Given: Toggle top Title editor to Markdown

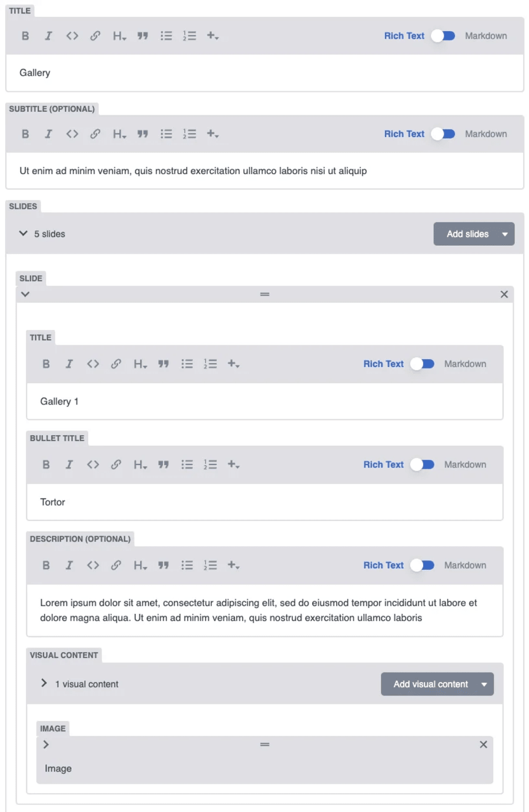Looking at the screenshot, I should pyautogui.click(x=443, y=36).
